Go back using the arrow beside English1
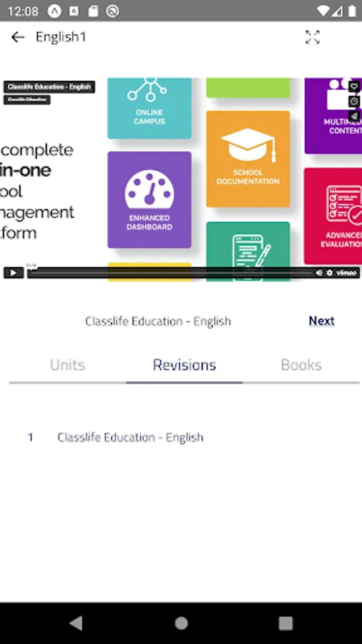 coord(18,37)
